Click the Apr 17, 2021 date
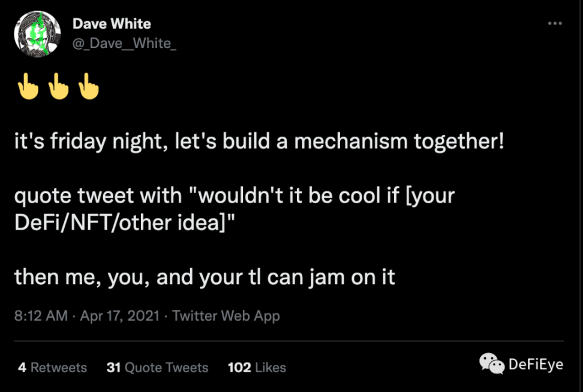 [x=119, y=315]
